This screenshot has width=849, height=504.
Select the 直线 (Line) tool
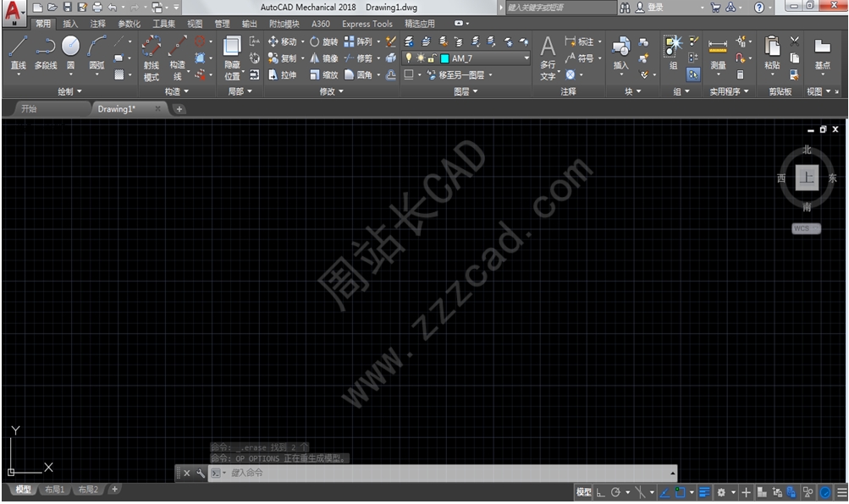point(18,53)
